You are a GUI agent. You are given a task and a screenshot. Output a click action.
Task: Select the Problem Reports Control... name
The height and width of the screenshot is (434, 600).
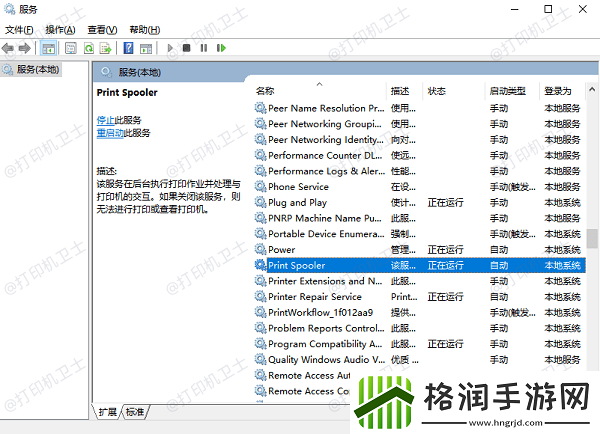[326, 328]
